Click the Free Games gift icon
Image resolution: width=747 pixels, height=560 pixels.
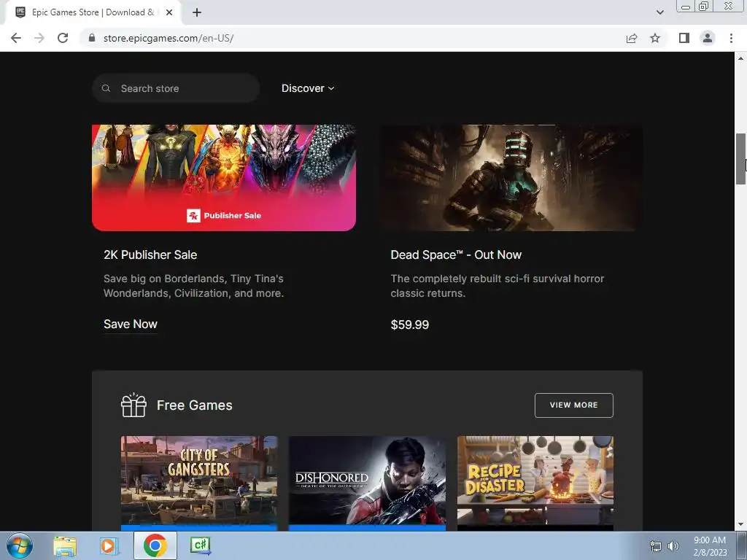click(x=133, y=405)
